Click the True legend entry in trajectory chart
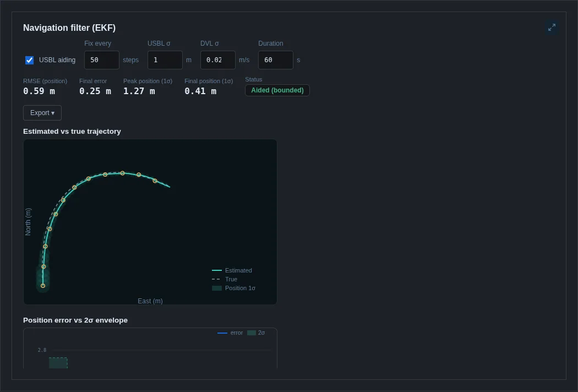The width and height of the screenshot is (578, 392). pos(225,279)
